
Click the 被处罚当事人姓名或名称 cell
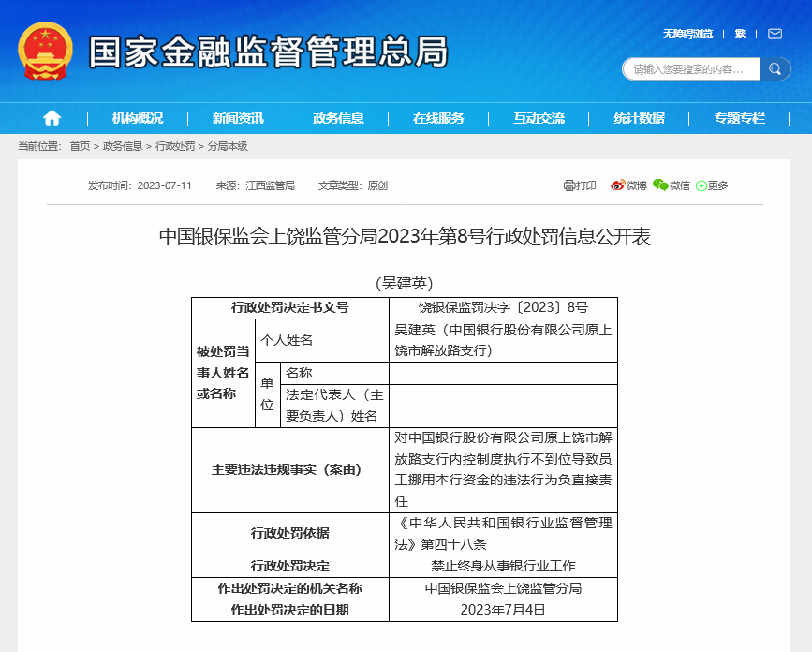click(223, 373)
